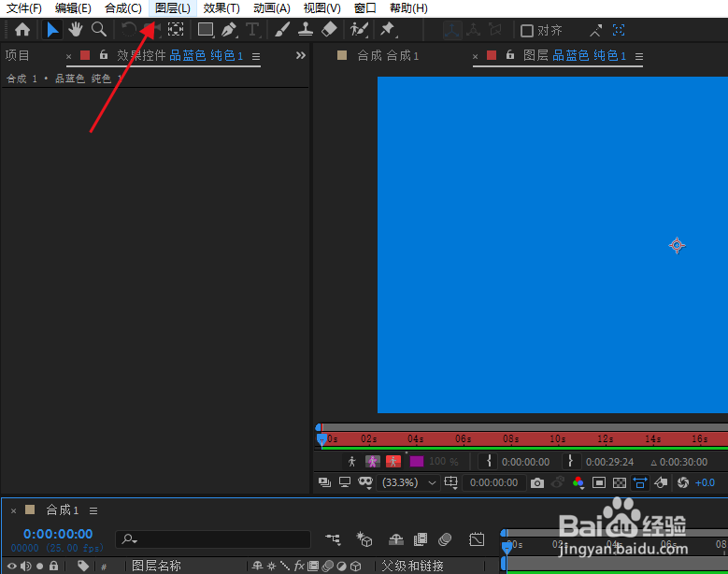Select the Eraser tool
Image resolution: width=728 pixels, height=574 pixels.
point(329,30)
